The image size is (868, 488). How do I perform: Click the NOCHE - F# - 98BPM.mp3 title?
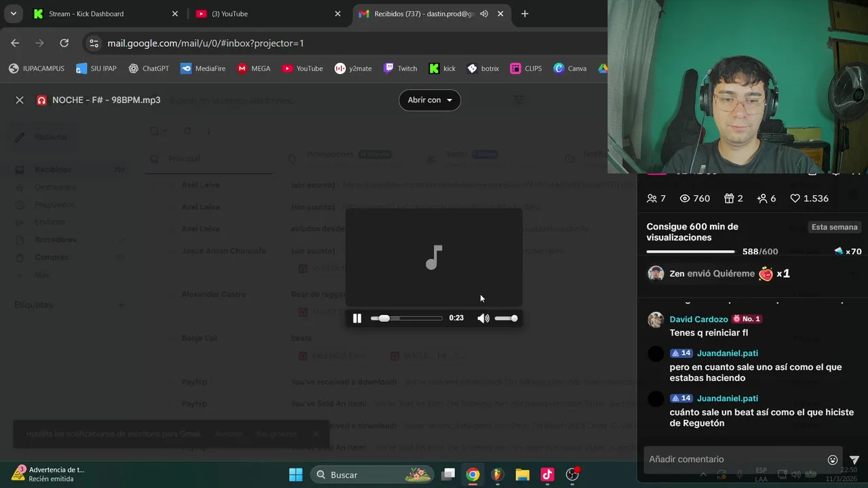pos(106,100)
